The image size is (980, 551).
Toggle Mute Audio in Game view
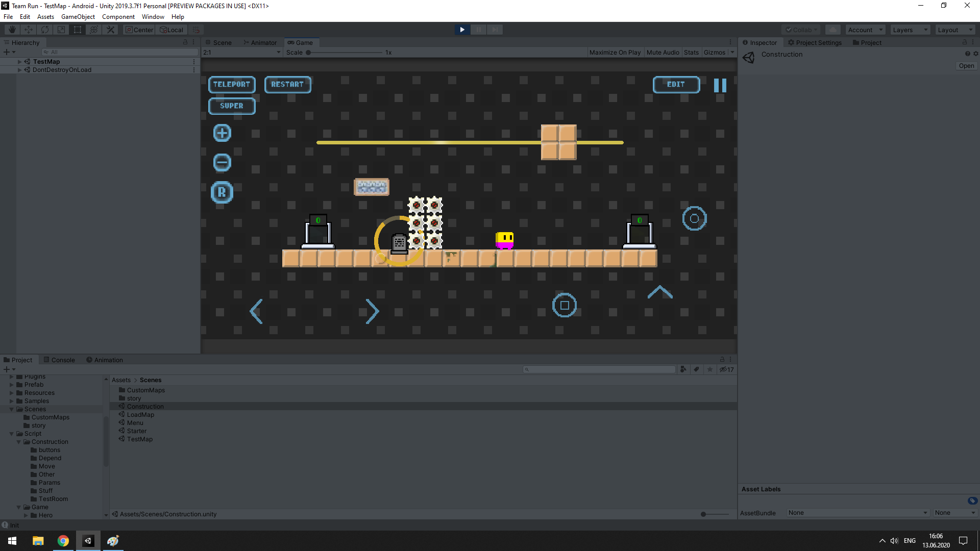click(663, 53)
